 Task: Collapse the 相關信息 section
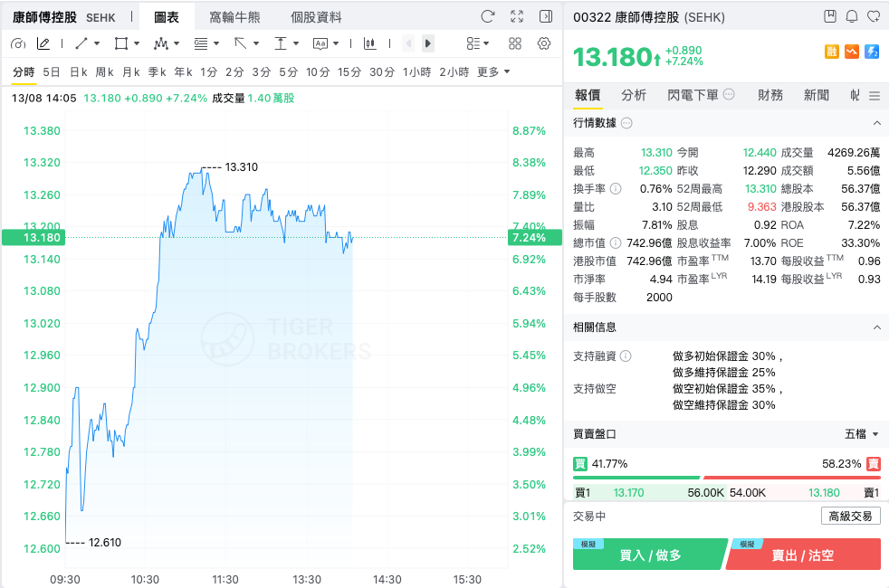point(876,327)
